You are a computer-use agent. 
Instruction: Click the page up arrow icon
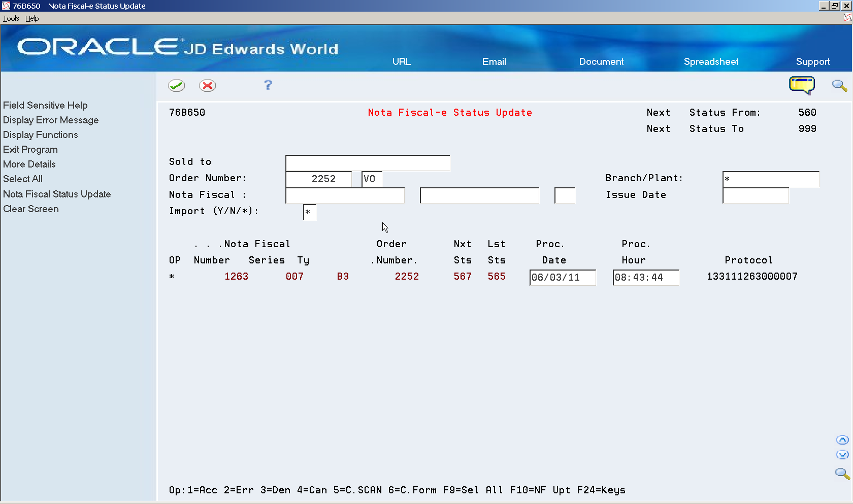click(x=842, y=440)
